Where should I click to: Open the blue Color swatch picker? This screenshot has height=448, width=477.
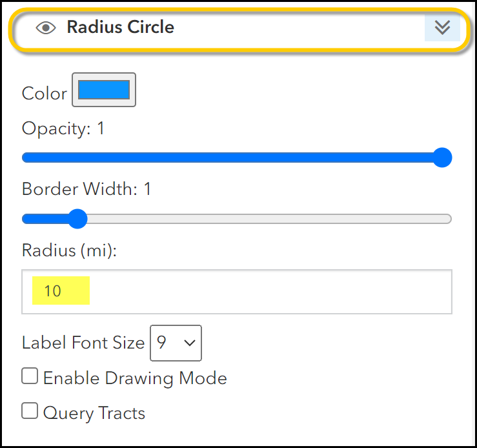pyautogui.click(x=104, y=90)
